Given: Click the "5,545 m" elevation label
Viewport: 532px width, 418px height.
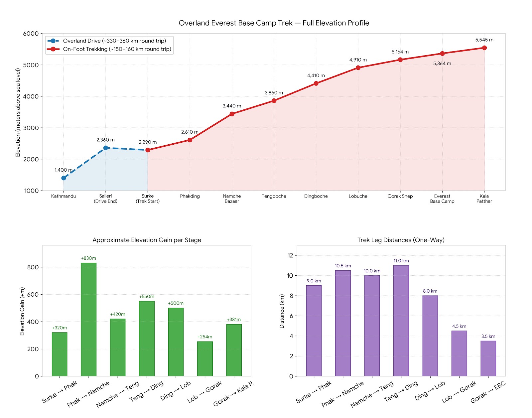Looking at the screenshot, I should (484, 40).
